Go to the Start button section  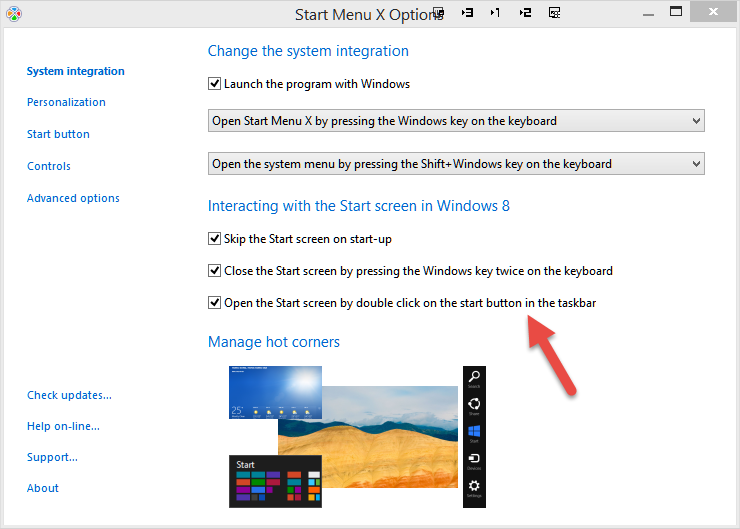pos(58,134)
